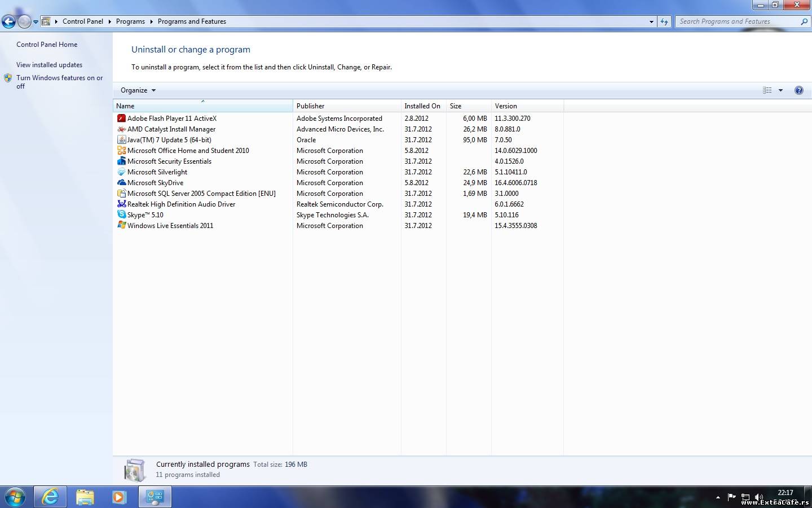
Task: Click the Java 7 Update 5 icon
Action: pyautogui.click(x=121, y=140)
